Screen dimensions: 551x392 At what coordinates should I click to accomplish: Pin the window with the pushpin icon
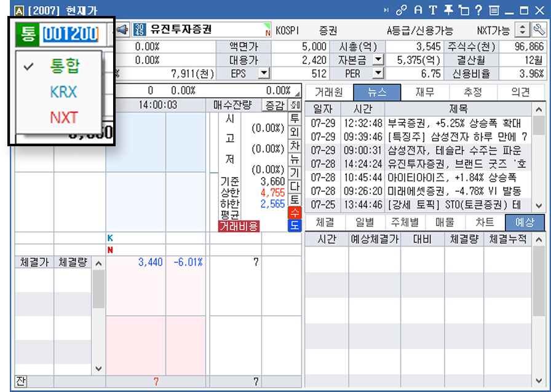(x=448, y=10)
